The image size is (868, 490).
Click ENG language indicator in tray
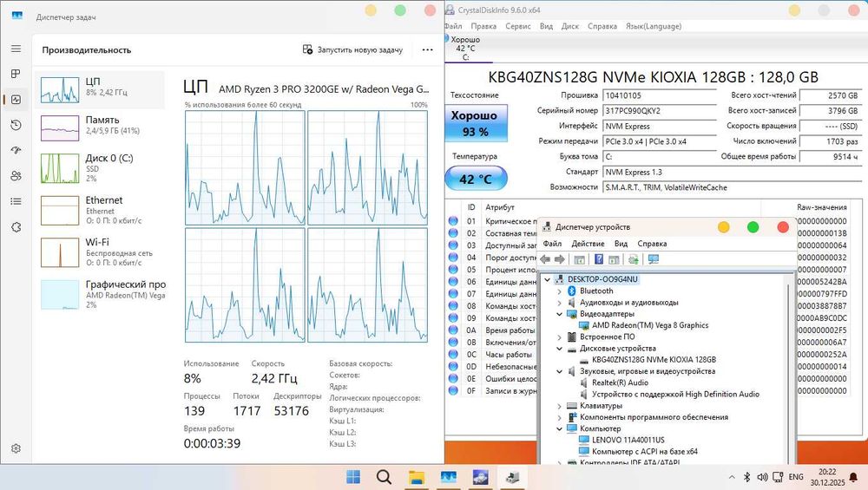795,477
